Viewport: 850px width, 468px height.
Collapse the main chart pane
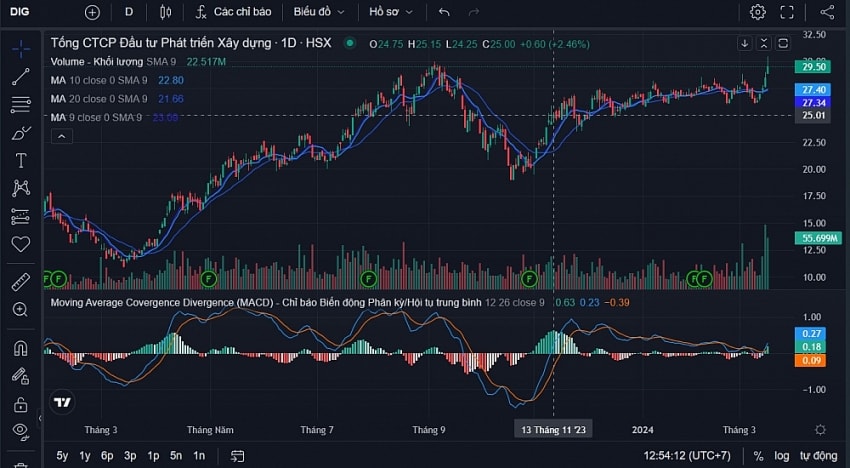[x=763, y=43]
